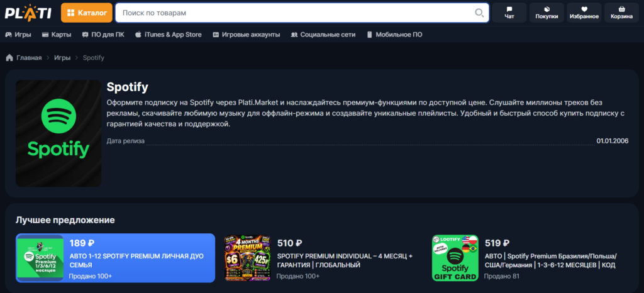Go to ПО для ПК category
This screenshot has width=644, height=293.
click(x=103, y=35)
